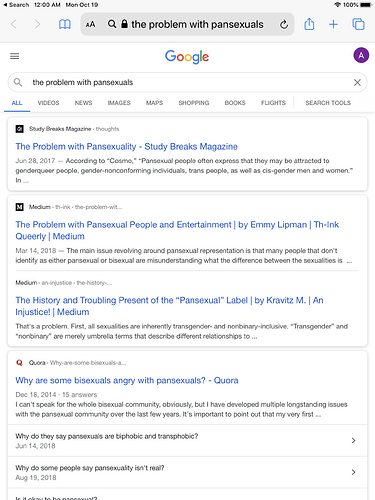Open a new tab with plus icon
The image size is (375, 500).
point(333,24)
